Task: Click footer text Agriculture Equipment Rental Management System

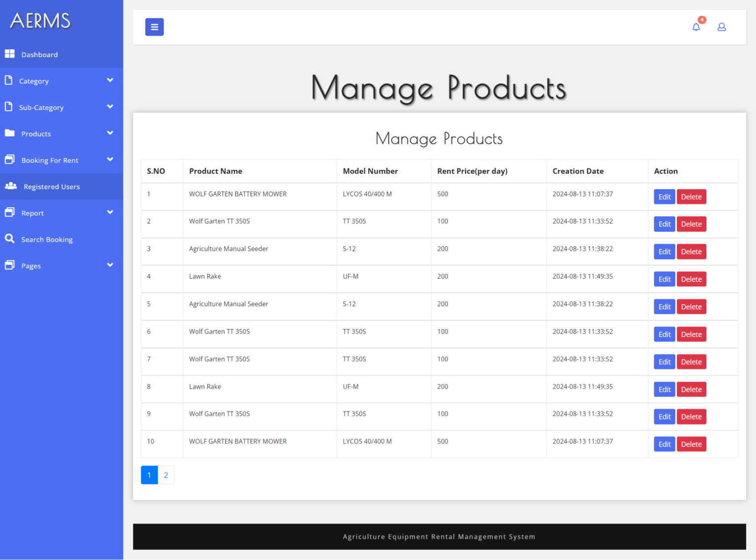Action: point(439,537)
